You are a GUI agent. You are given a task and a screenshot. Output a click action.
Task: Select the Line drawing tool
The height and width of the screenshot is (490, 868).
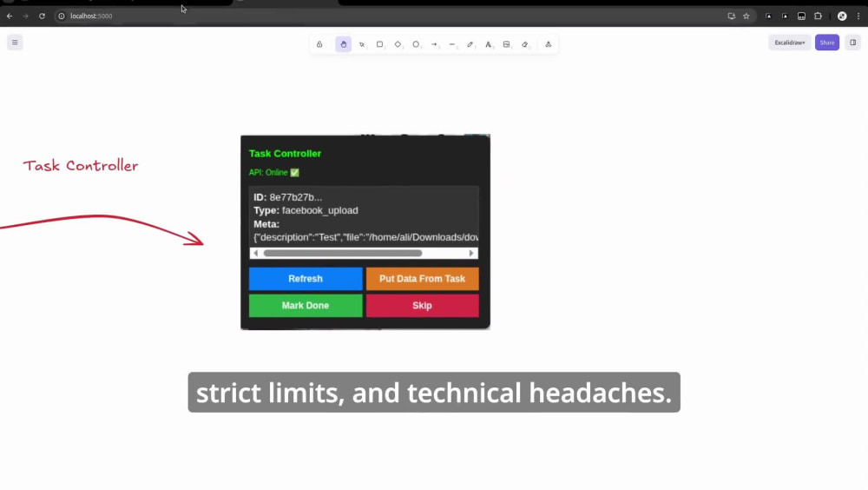(452, 44)
